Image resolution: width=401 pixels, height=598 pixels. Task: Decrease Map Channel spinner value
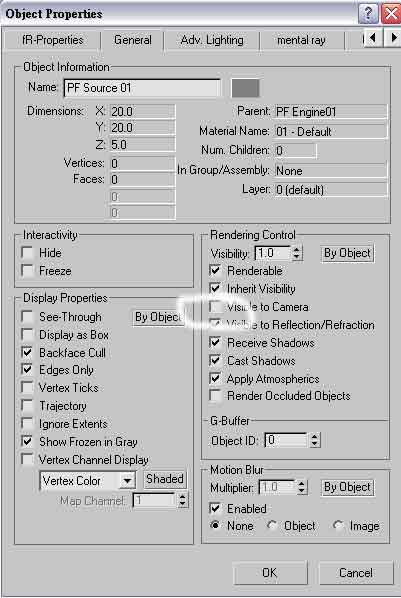[x=182, y=504]
